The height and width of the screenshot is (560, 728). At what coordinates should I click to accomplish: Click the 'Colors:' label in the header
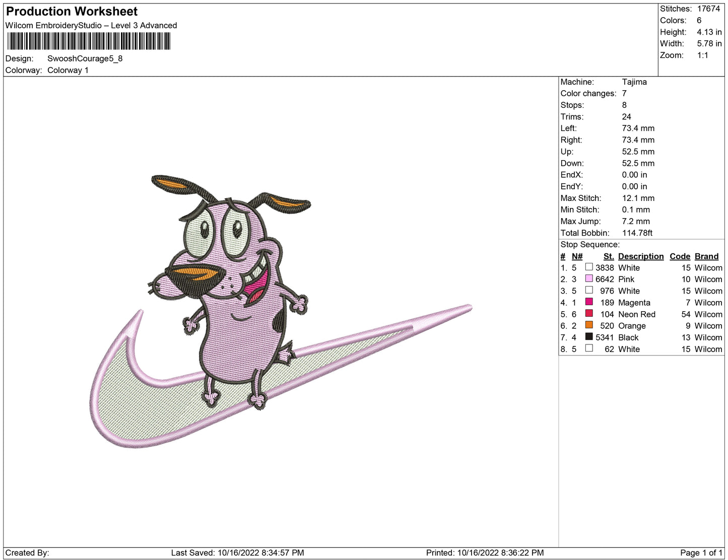(x=673, y=20)
